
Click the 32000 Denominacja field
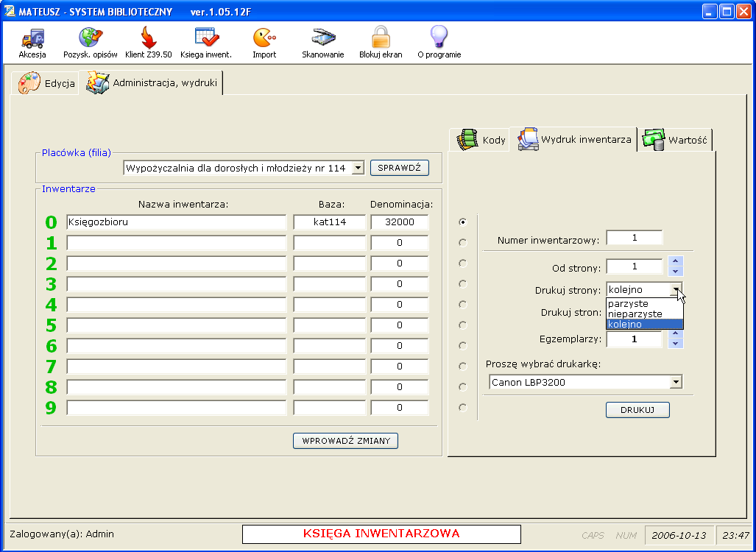pos(399,222)
